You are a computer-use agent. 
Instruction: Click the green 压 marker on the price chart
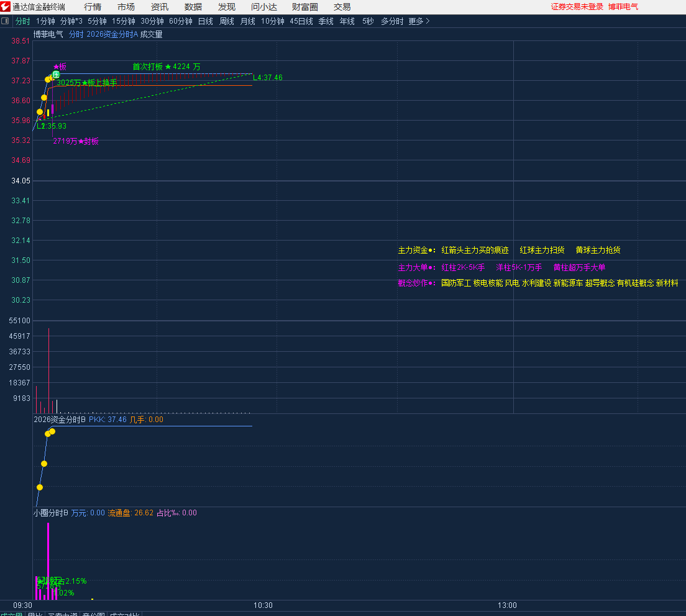tap(55, 75)
